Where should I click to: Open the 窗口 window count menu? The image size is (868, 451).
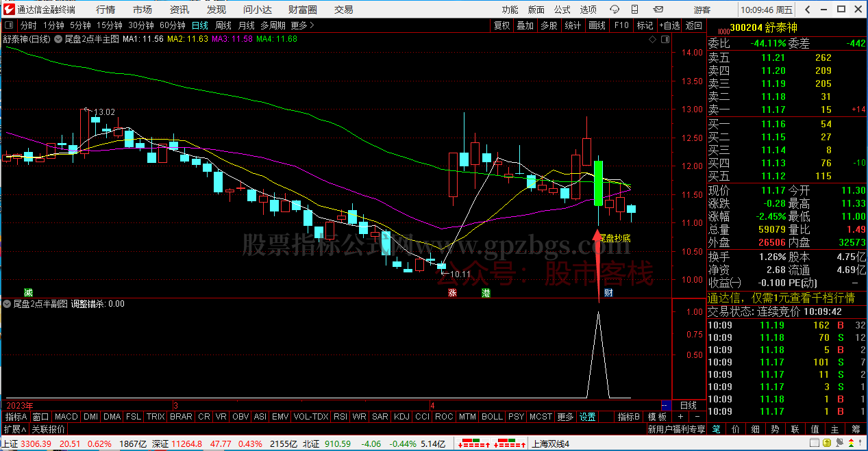click(40, 417)
